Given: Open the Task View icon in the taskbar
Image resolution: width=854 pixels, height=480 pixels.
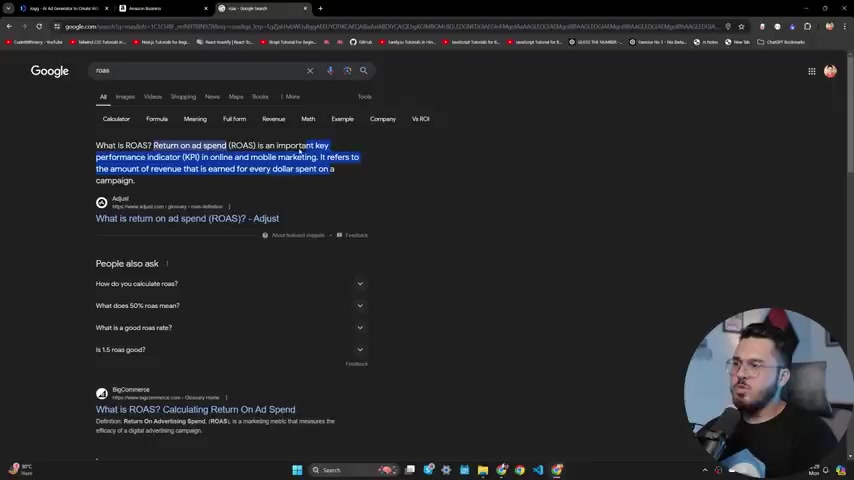Looking at the screenshot, I should pyautogui.click(x=410, y=470).
